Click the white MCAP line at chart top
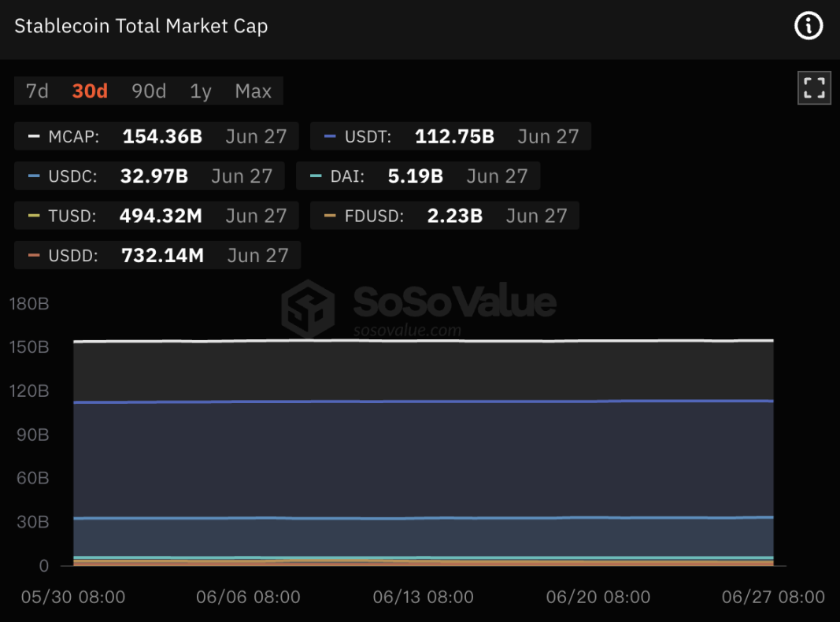 [425, 341]
